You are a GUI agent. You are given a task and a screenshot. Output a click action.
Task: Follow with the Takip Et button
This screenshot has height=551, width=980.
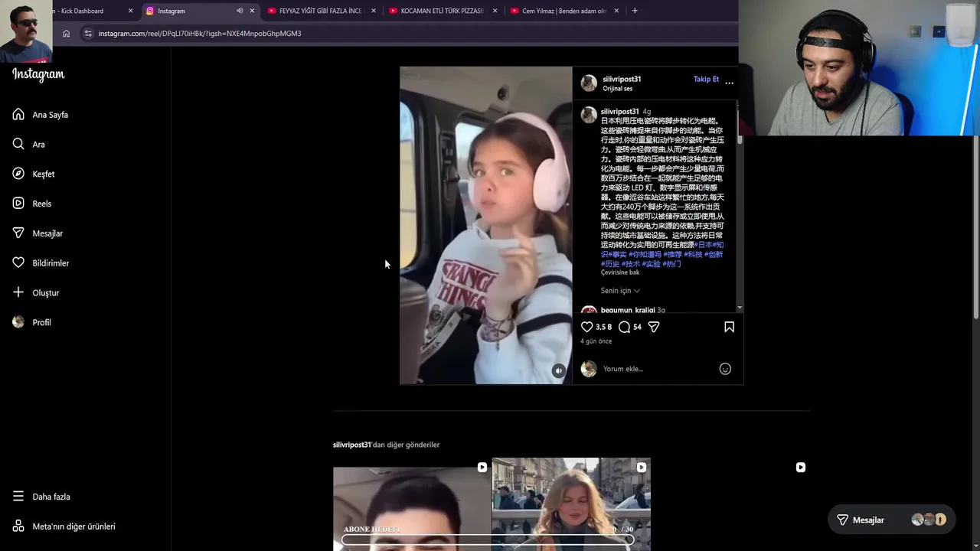(x=706, y=79)
